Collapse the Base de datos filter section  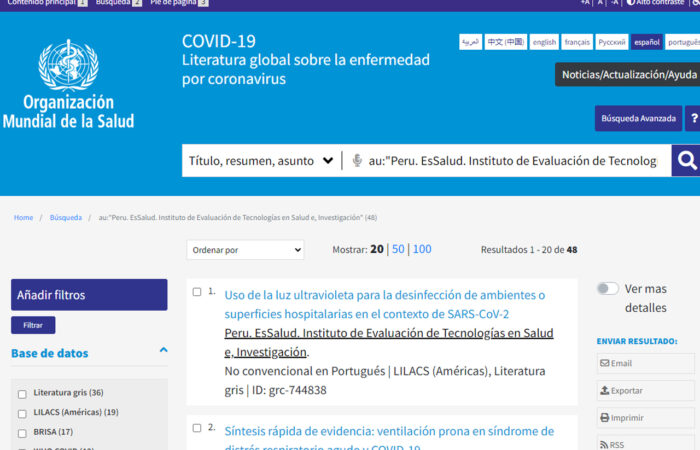(163, 350)
